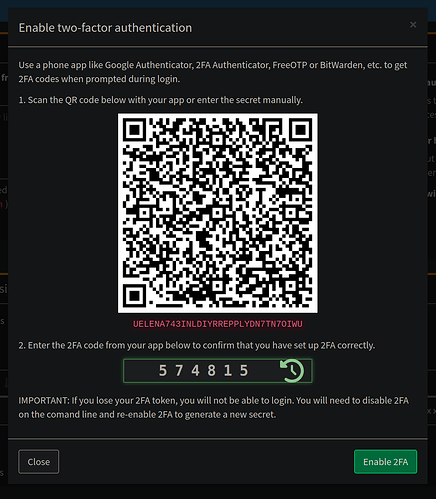The height and width of the screenshot is (499, 436).
Task: Click the step 2 'Enter the 2FA code' instruction
Action: tap(197, 345)
